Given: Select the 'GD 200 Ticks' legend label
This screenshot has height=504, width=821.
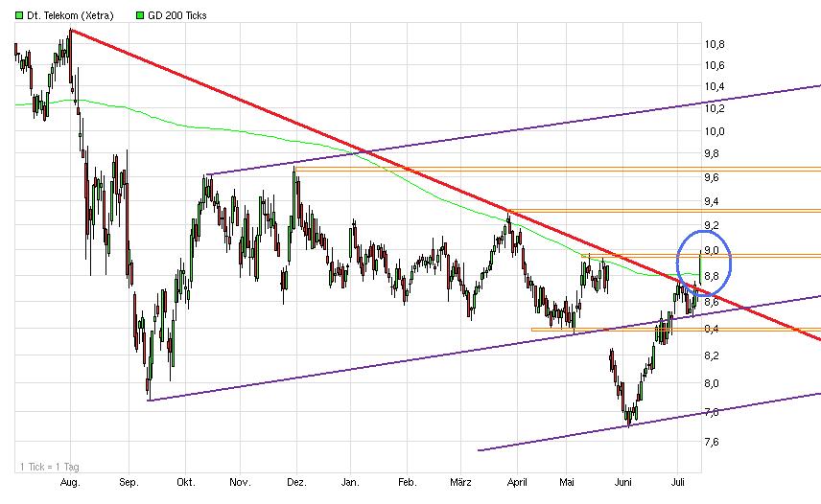Looking at the screenshot, I should click(177, 15).
